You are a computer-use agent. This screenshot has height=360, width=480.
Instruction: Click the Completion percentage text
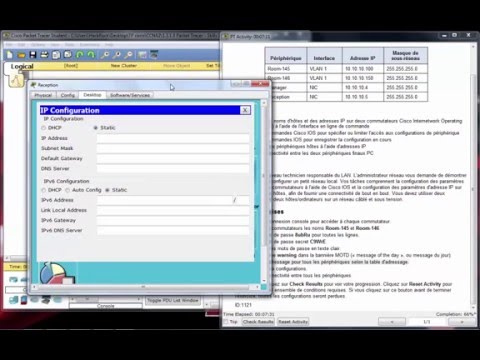(455, 314)
